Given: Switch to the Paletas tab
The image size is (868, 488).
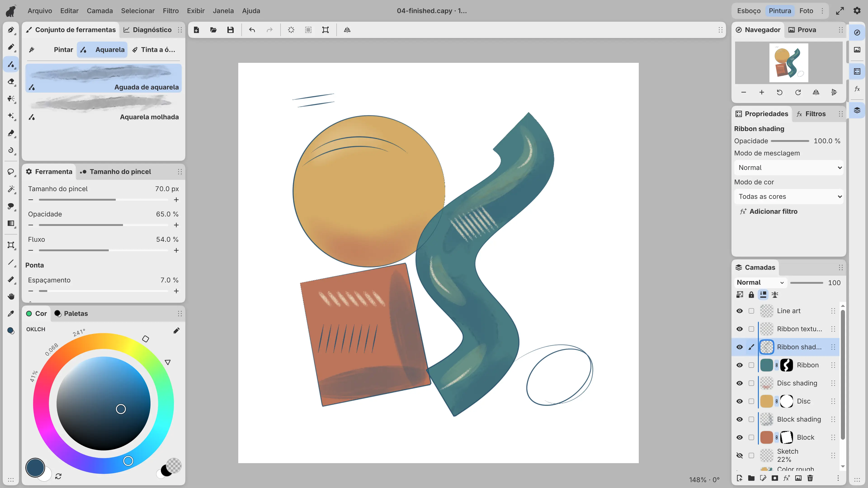Looking at the screenshot, I should click(x=71, y=314).
